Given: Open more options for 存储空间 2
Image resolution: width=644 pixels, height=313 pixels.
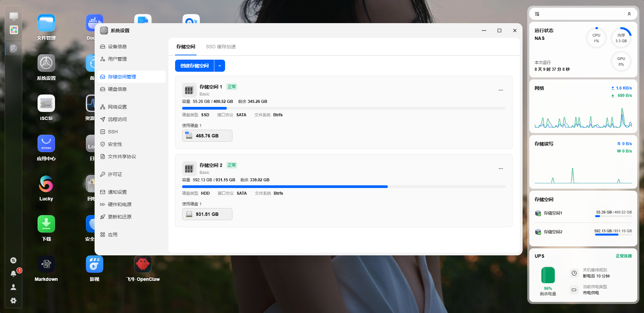Looking at the screenshot, I should point(501,169).
